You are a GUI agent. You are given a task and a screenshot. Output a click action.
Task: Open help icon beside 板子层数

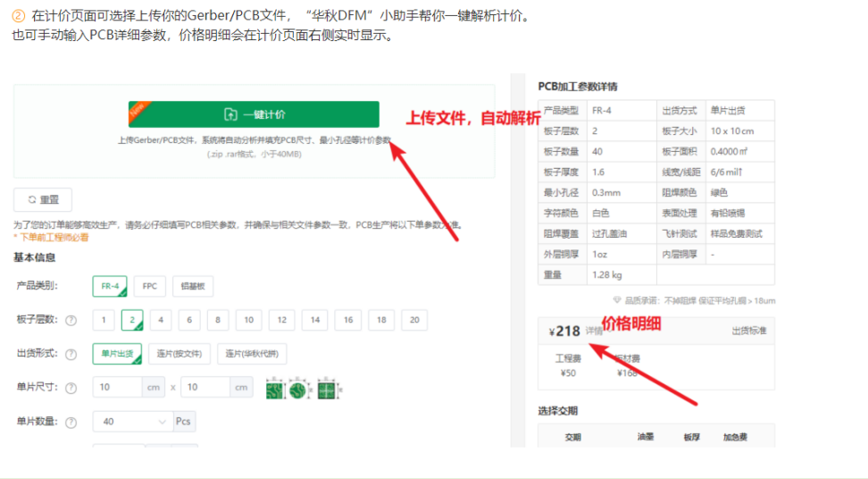(x=71, y=321)
